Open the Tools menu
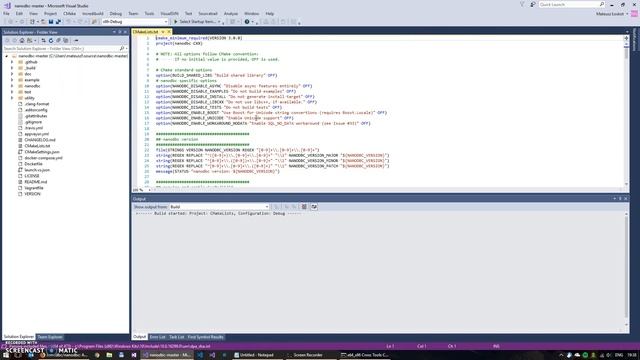Image resolution: width=640 pixels, height=360 pixels. [x=149, y=13]
